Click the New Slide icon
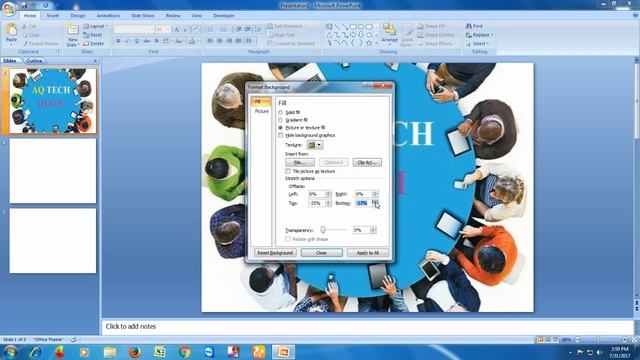 [73, 30]
